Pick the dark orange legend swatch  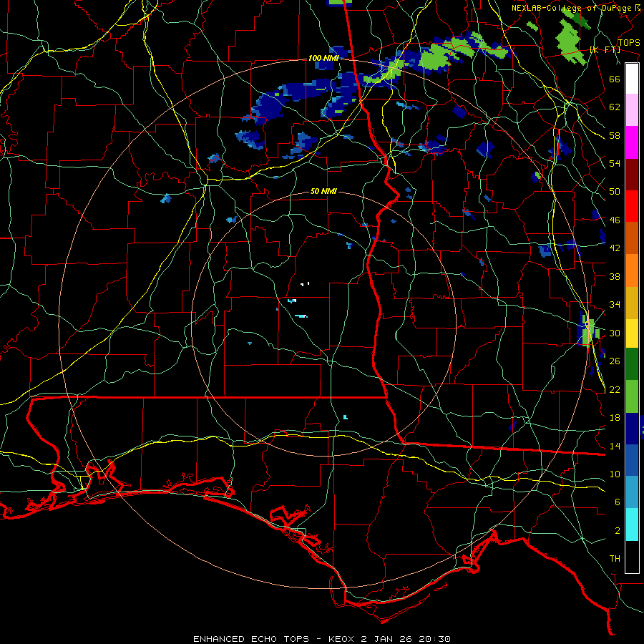point(632,238)
